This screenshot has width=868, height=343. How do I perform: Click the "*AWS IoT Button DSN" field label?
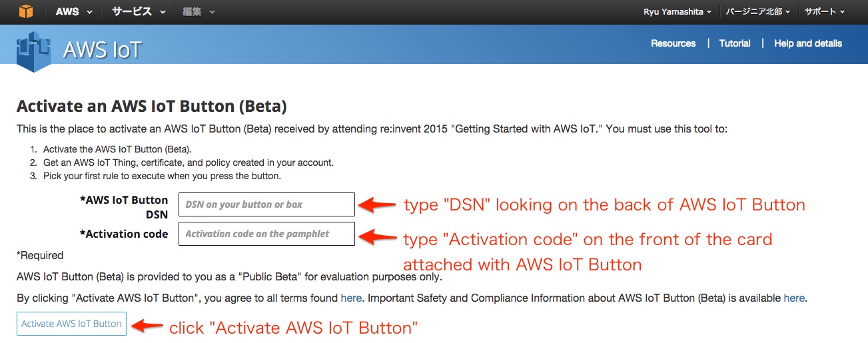coord(124,206)
